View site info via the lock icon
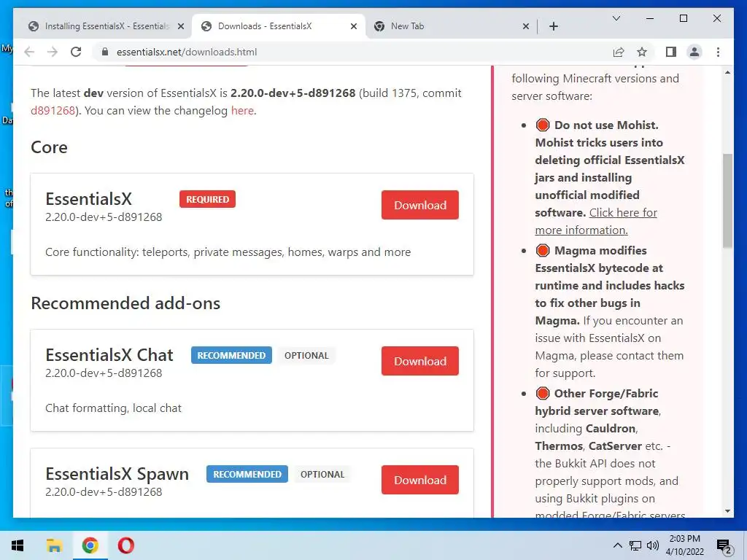The image size is (747, 560). pos(105,52)
